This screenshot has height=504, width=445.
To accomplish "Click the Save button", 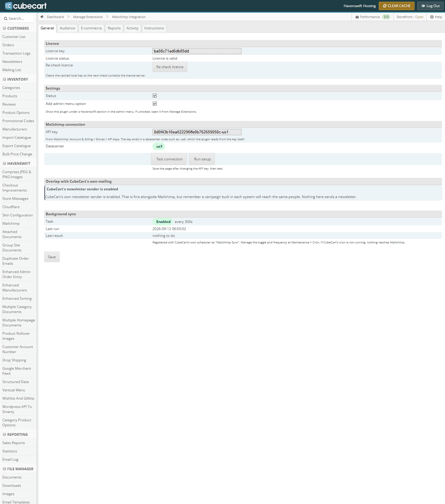I will (x=52, y=257).
